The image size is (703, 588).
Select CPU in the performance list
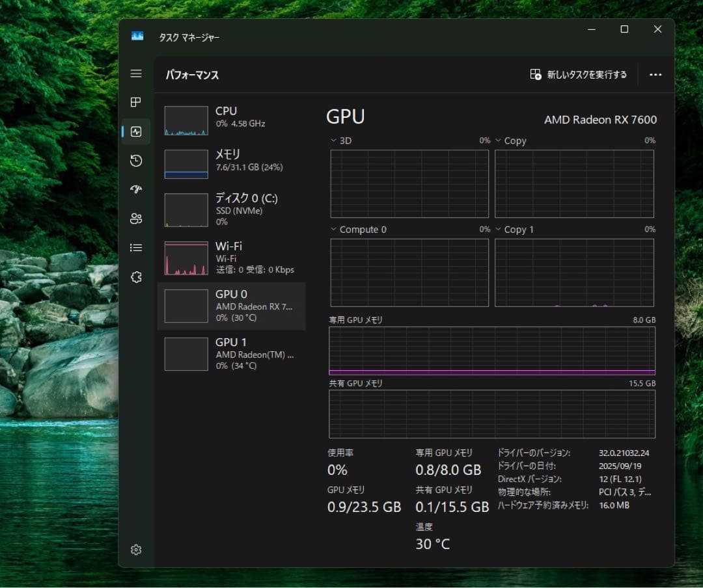tap(231, 121)
